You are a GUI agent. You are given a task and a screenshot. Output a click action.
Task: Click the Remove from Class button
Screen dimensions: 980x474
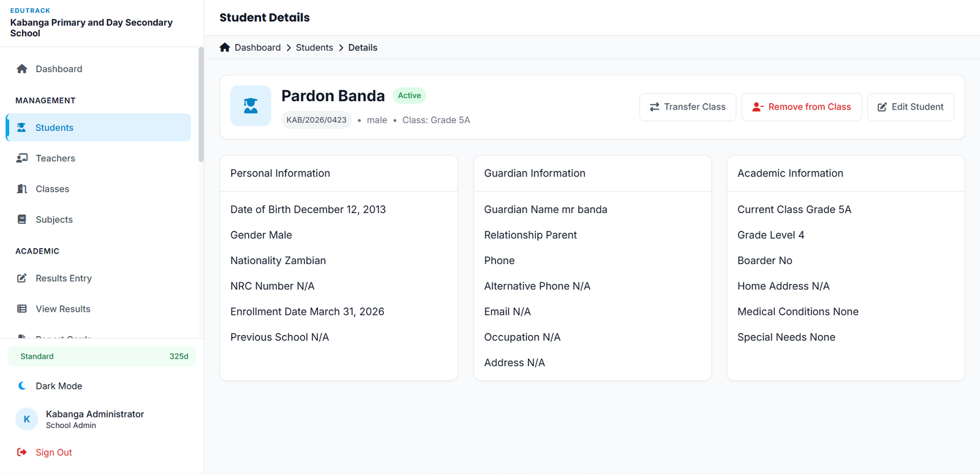[x=802, y=107]
